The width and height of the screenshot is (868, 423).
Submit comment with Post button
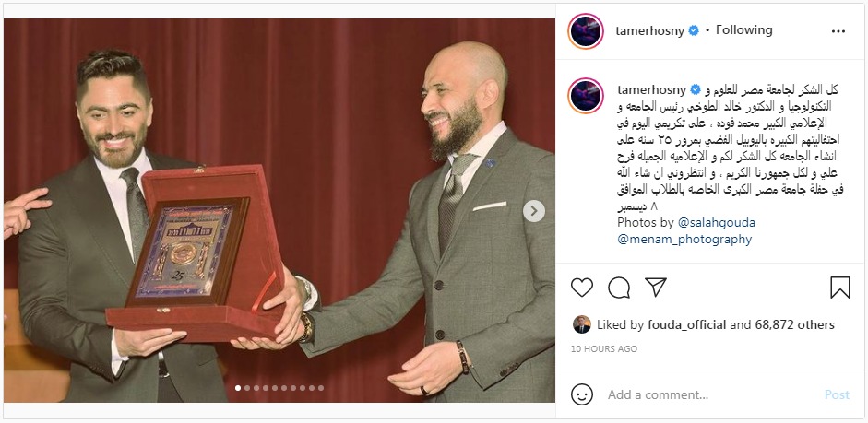[837, 394]
